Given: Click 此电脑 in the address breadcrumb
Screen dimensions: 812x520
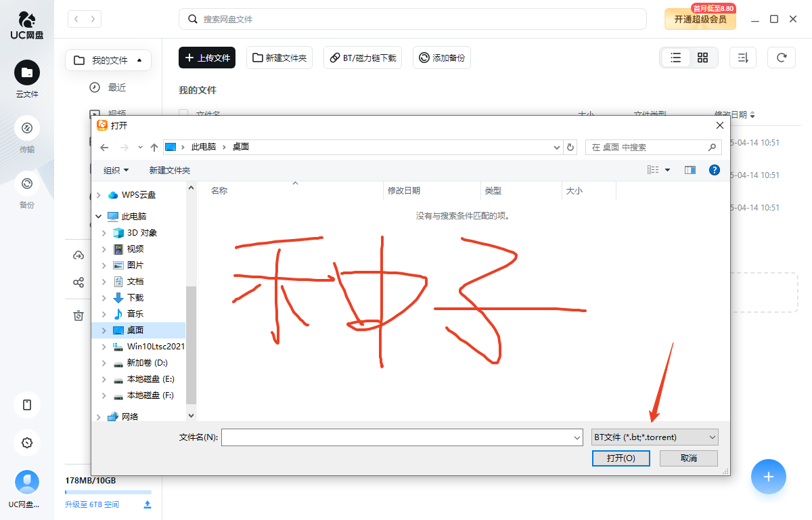Looking at the screenshot, I should tap(204, 147).
